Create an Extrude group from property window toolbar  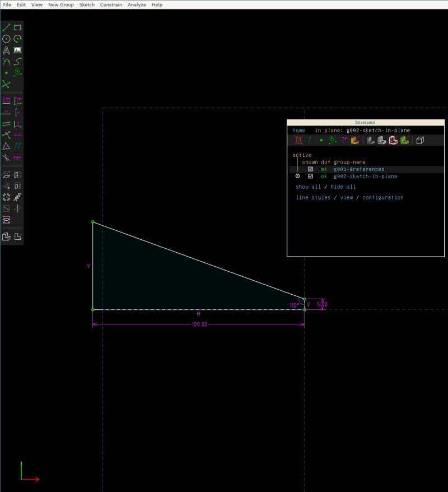(x=370, y=140)
